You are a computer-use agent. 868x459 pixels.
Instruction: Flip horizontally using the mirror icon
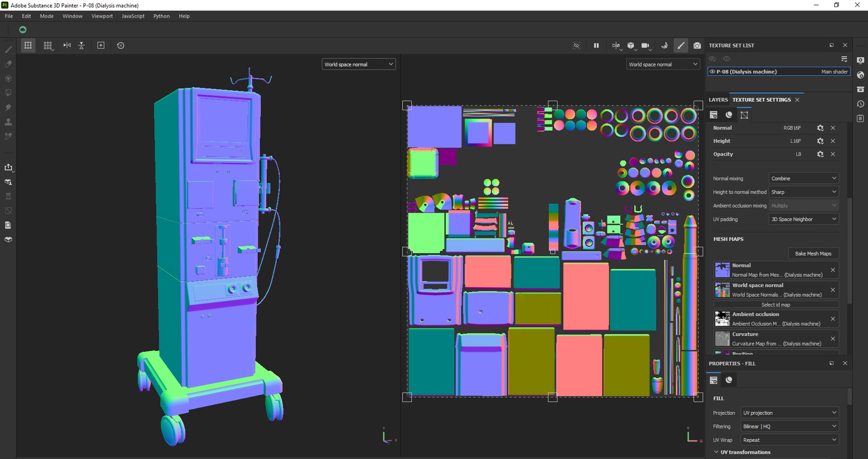point(67,45)
